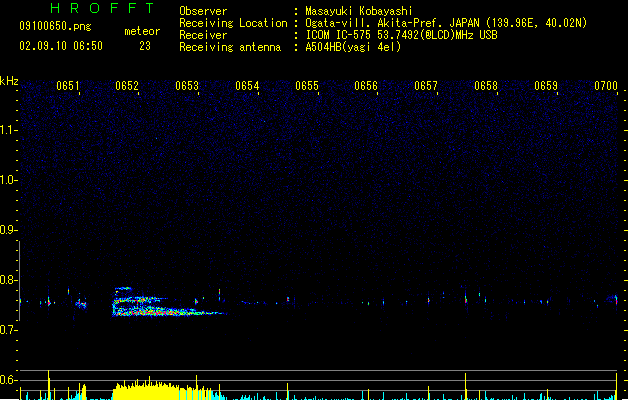Click the 0.6 kHz axis label
The width and height of the screenshot is (629, 400).
pos(8,380)
